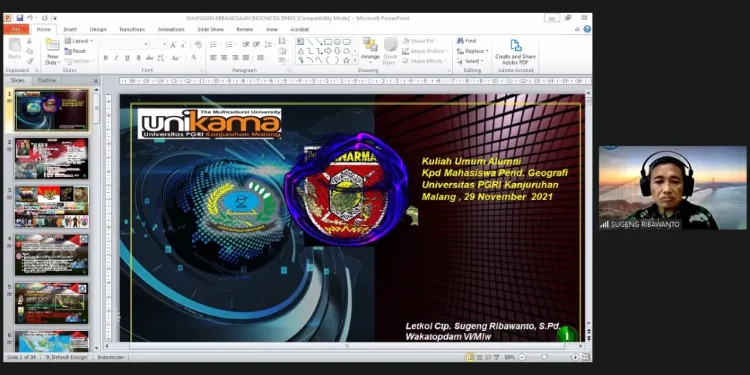Select the text box shape icon
This screenshot has height=375, width=750.
click(x=300, y=42)
